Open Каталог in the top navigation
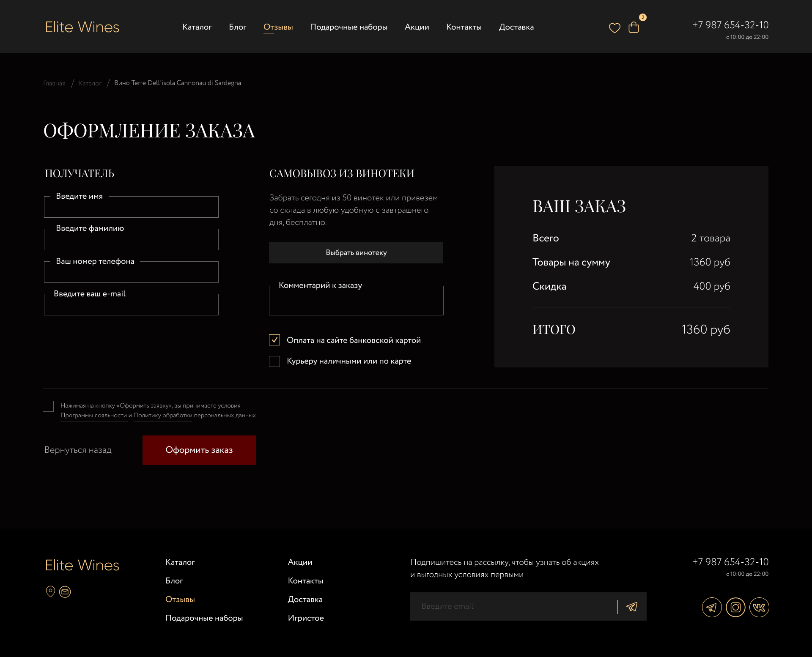The height and width of the screenshot is (657, 812). coord(197,27)
